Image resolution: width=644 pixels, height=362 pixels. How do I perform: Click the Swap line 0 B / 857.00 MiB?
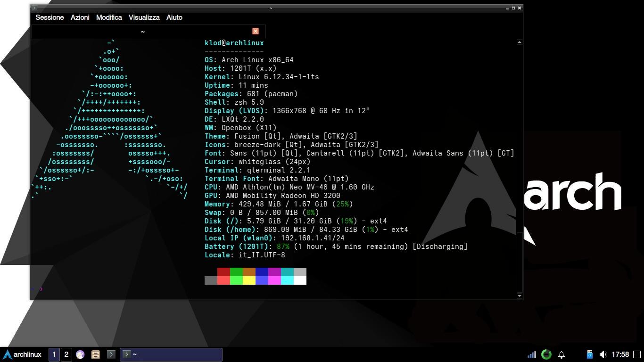[262, 213]
